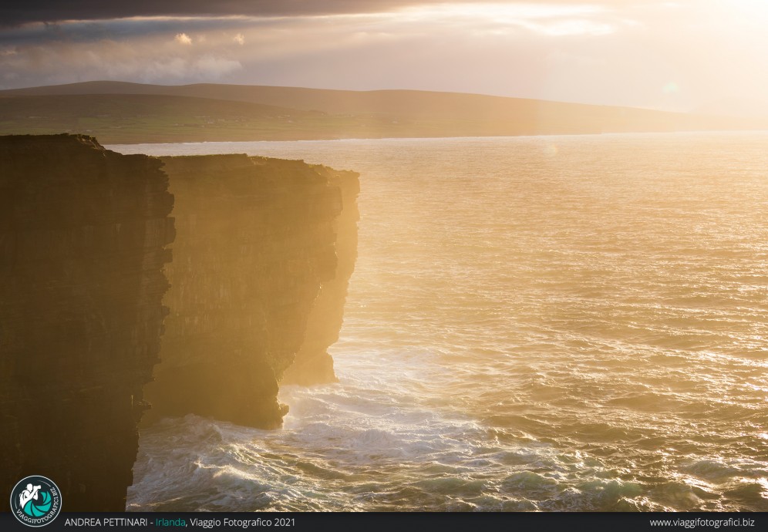This screenshot has width=768, height=532.
Task: Click the Viaggi Fotografici circular logo
Action: (35, 500)
